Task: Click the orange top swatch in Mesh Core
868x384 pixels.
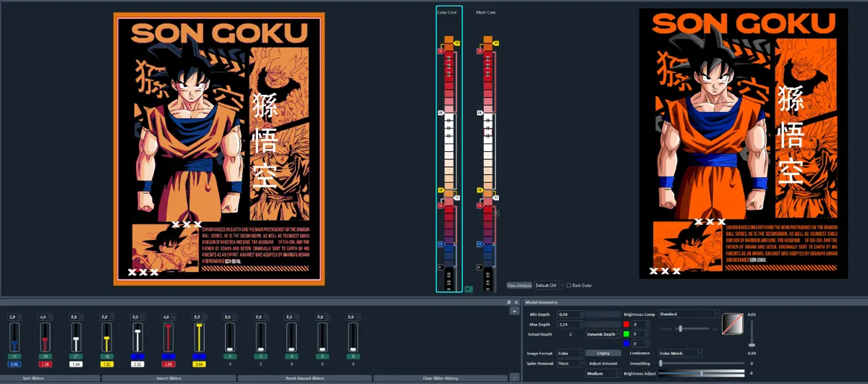Action: [x=488, y=40]
